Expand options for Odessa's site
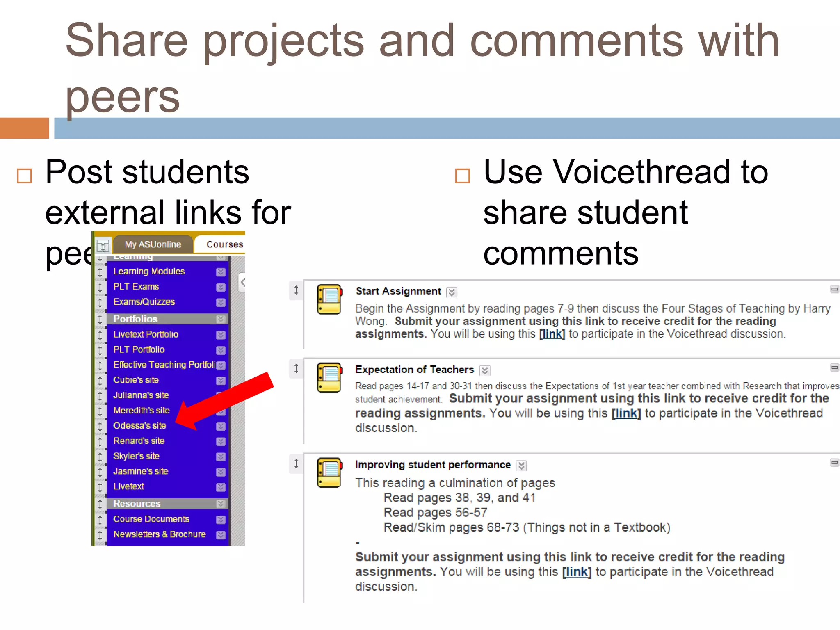Image resolution: width=840 pixels, height=630 pixels. pyautogui.click(x=221, y=426)
